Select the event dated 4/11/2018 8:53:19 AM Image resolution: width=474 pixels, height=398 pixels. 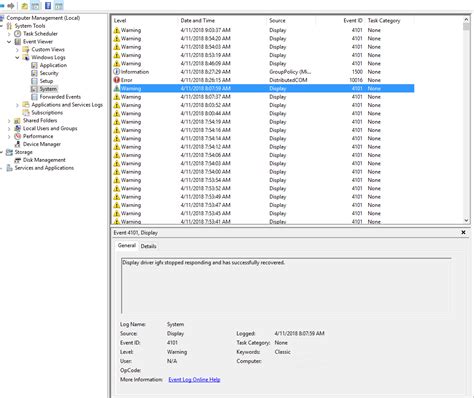click(x=263, y=55)
